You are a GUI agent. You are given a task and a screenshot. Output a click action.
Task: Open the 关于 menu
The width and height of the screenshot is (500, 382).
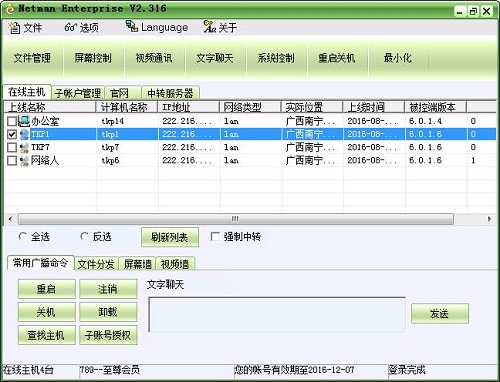click(220, 27)
